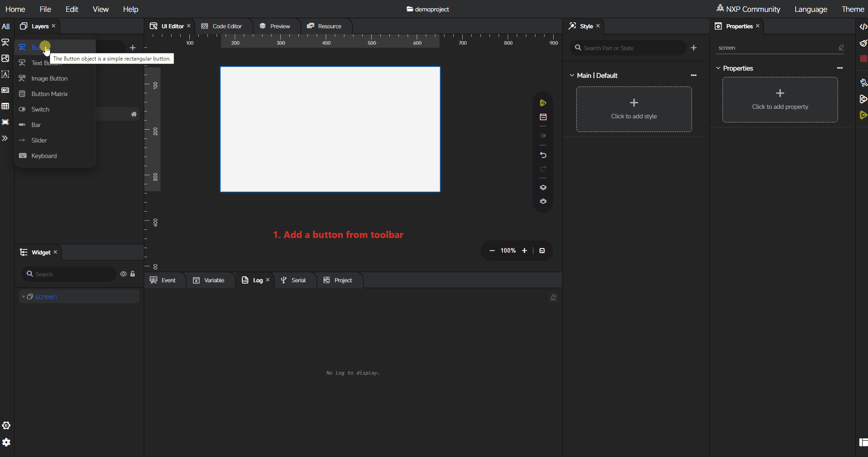Focus the Widget search field
This screenshot has height=457, width=868.
68,274
